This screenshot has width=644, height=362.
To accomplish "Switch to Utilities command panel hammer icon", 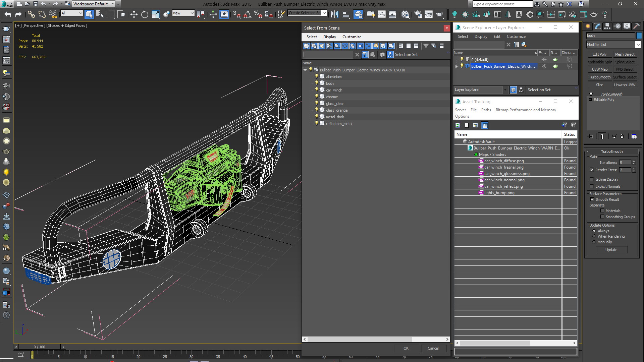I will (636, 26).
